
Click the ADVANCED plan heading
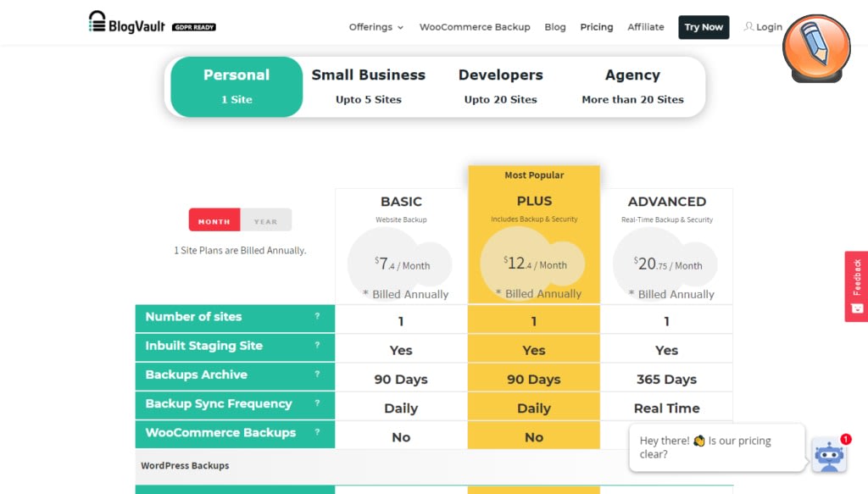(x=666, y=202)
